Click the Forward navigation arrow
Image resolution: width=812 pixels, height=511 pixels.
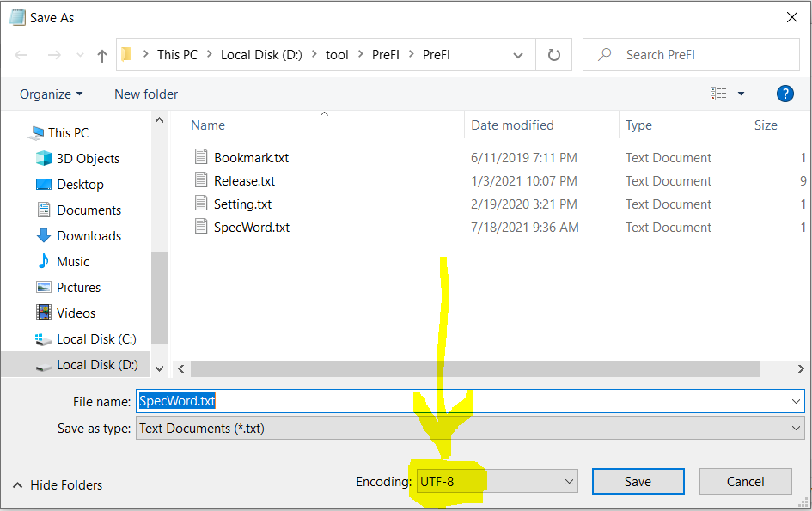click(x=54, y=55)
